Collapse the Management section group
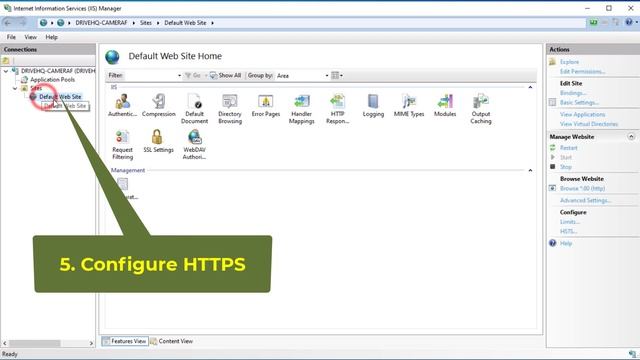The image size is (640, 360). coord(530,170)
